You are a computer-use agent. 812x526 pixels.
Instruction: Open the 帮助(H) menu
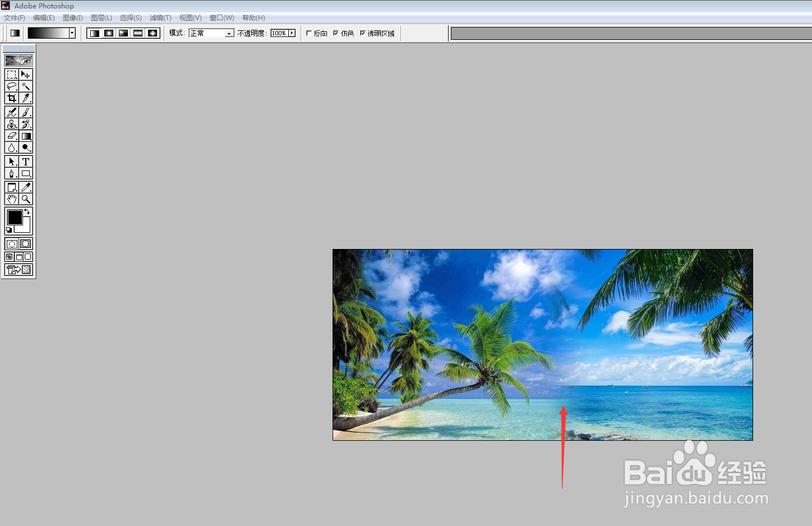(253, 18)
